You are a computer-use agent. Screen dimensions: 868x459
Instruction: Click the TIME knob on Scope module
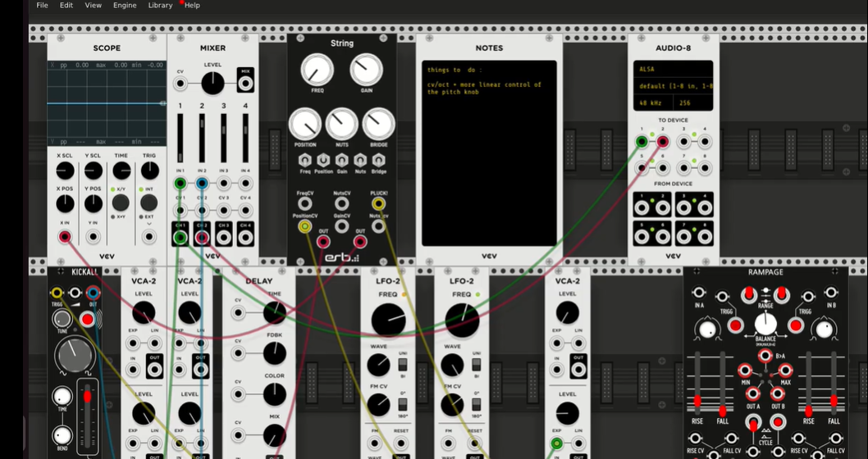point(121,170)
